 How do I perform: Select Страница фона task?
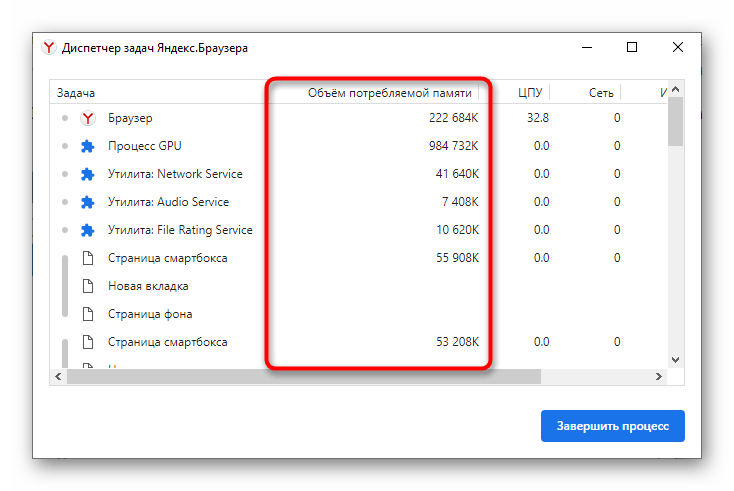point(359,314)
